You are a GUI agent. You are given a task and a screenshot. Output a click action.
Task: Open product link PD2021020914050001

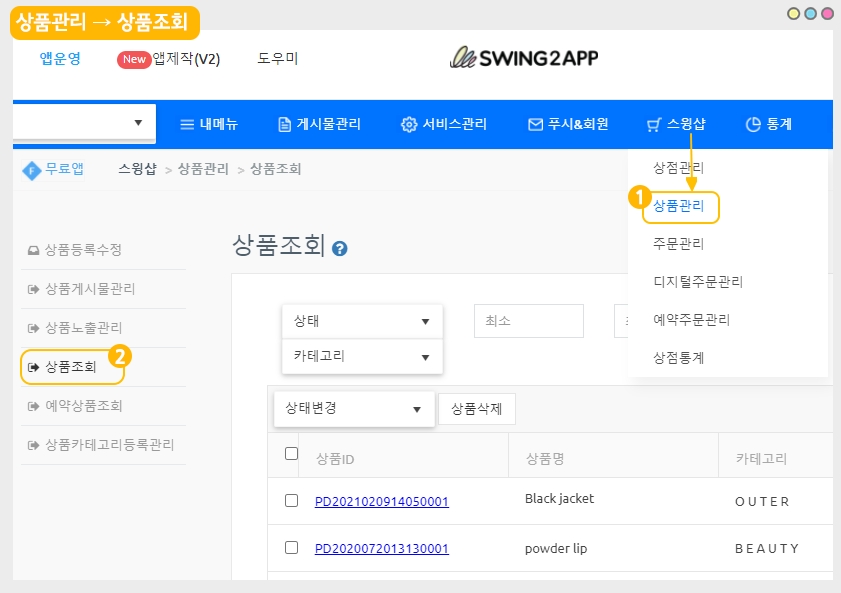[x=381, y=501]
